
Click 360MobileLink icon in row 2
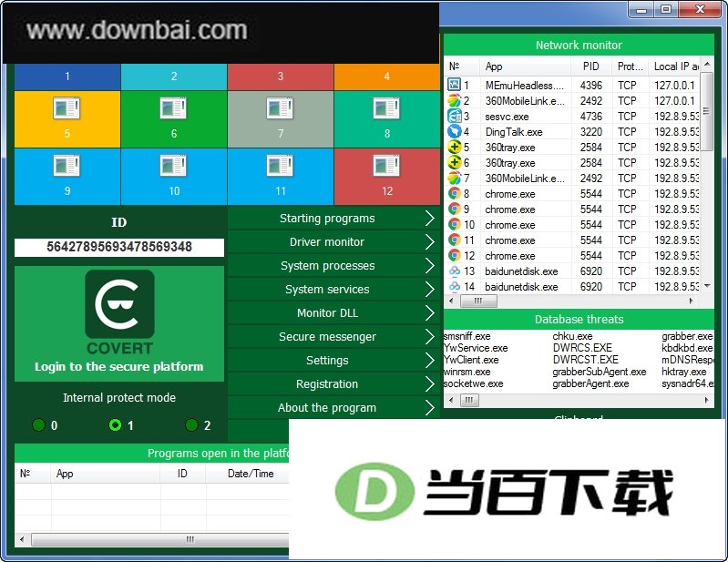click(454, 100)
